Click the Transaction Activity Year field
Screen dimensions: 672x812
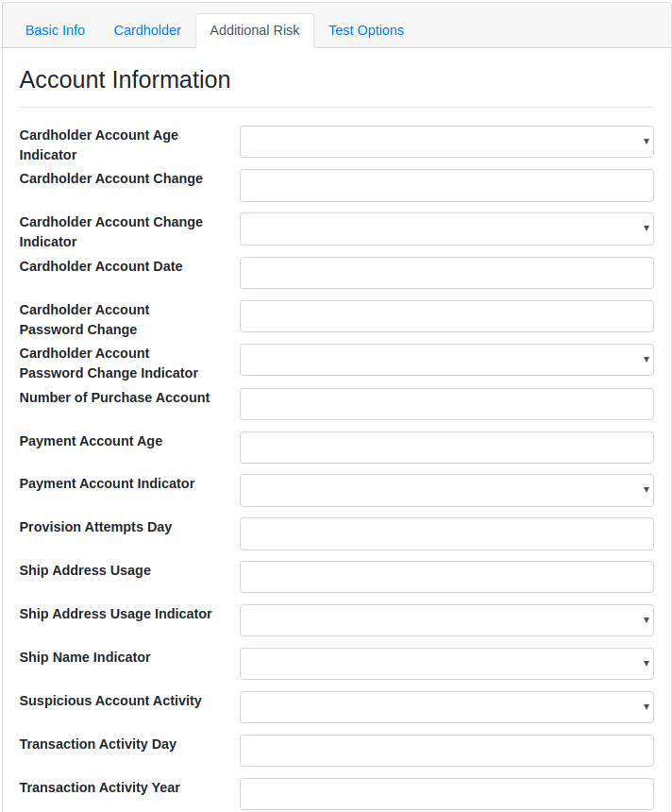(x=446, y=794)
